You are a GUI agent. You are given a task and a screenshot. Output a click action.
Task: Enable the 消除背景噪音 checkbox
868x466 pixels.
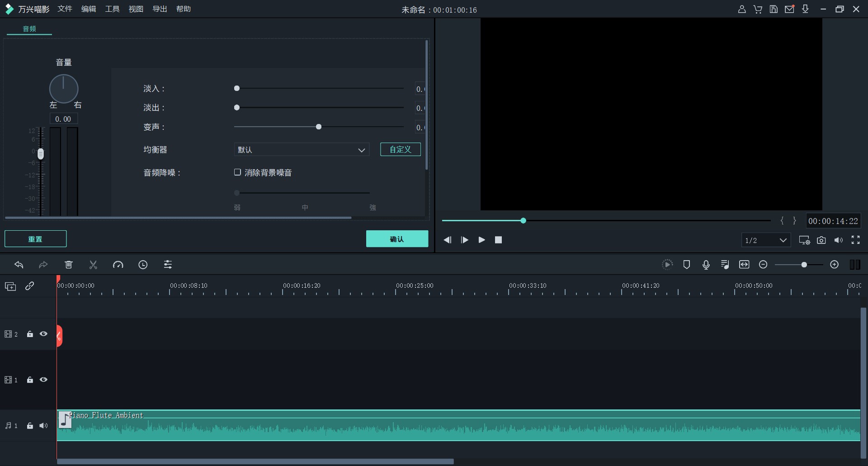(x=237, y=172)
